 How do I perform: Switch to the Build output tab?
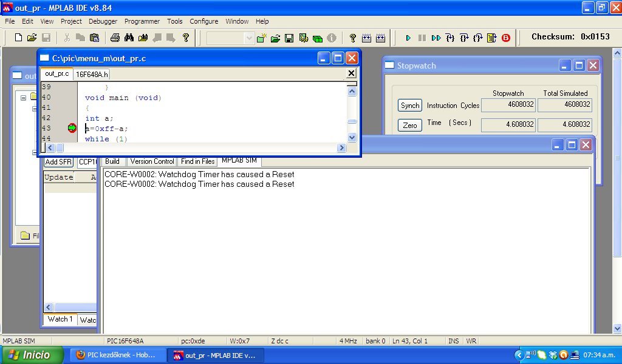112,161
